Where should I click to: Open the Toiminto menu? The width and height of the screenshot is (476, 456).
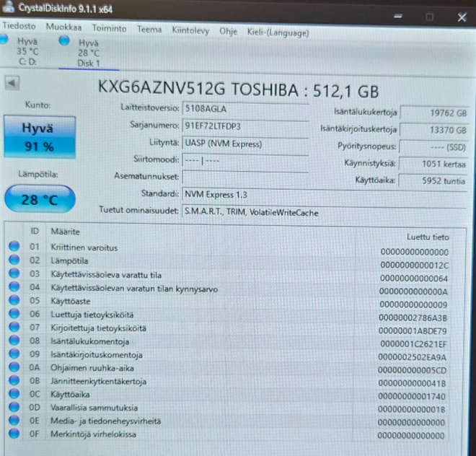110,29
